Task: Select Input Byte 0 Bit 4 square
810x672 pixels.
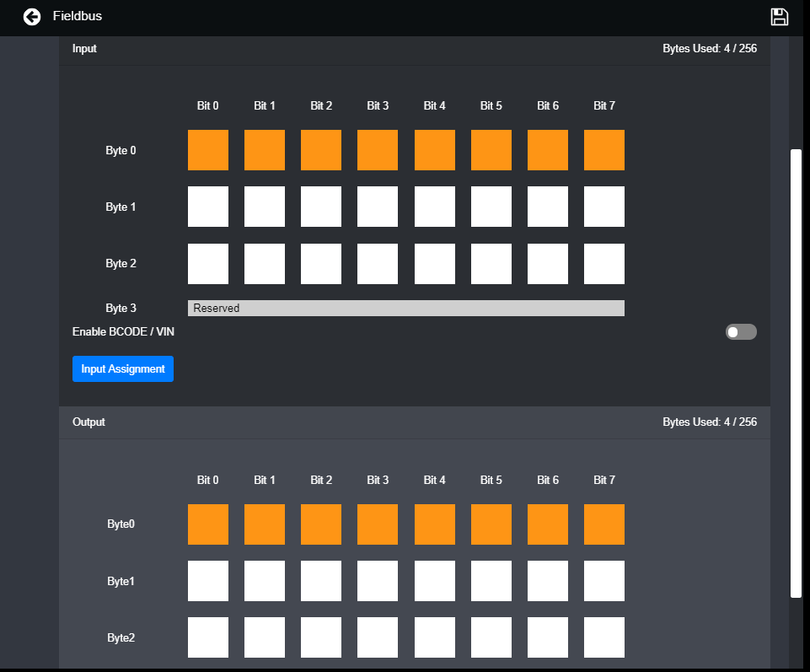Action: 434,150
